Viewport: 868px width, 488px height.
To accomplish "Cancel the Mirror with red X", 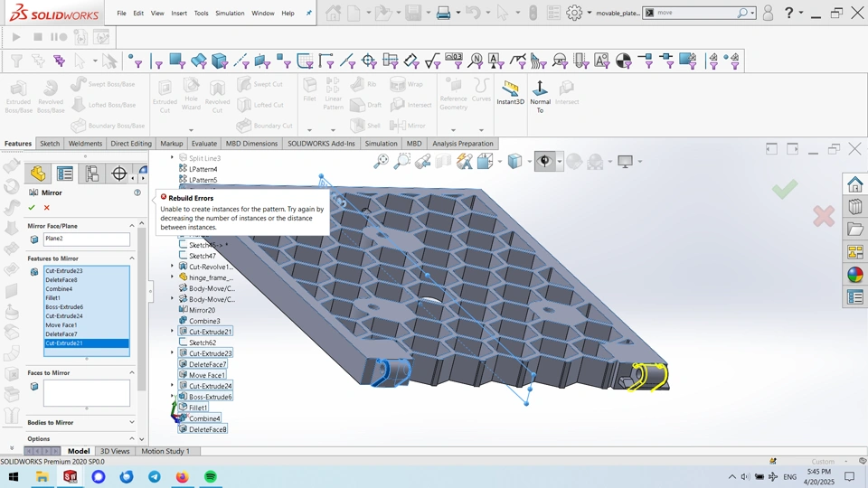I will 47,208.
